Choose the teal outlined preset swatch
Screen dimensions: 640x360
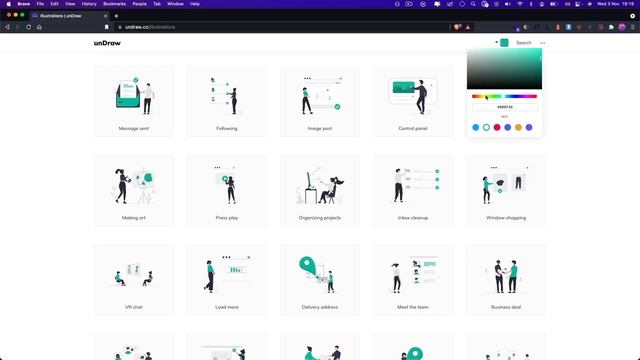[x=486, y=127]
